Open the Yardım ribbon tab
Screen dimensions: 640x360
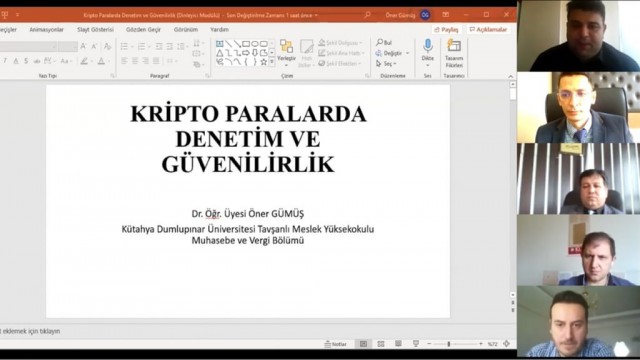pos(219,29)
